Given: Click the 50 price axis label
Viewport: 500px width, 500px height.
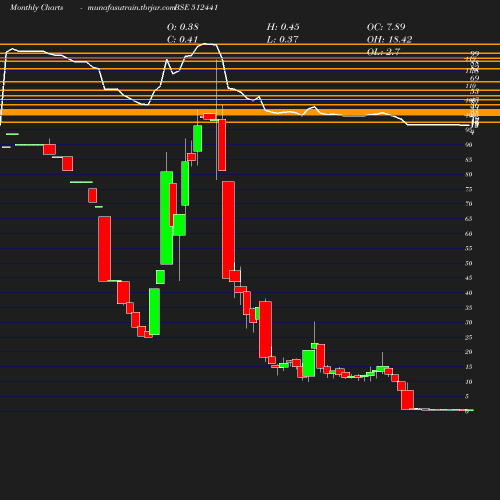Looking at the screenshot, I should 469,263.
